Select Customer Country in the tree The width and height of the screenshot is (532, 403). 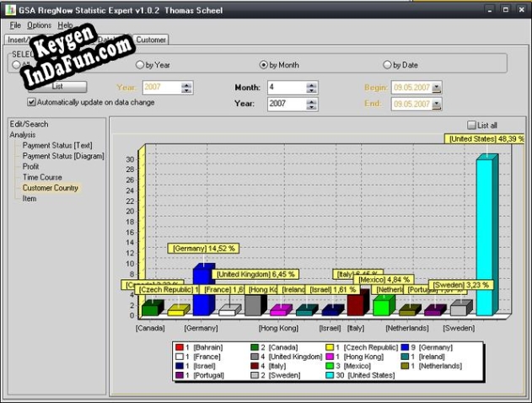click(51, 188)
